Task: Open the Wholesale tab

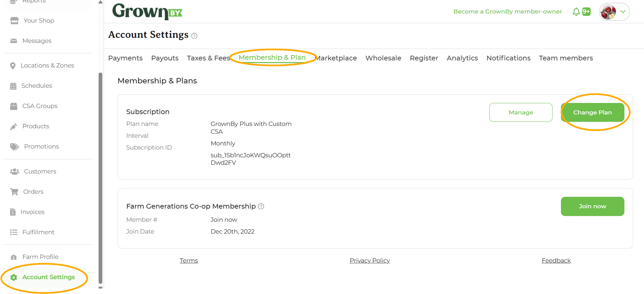Action: (383, 58)
